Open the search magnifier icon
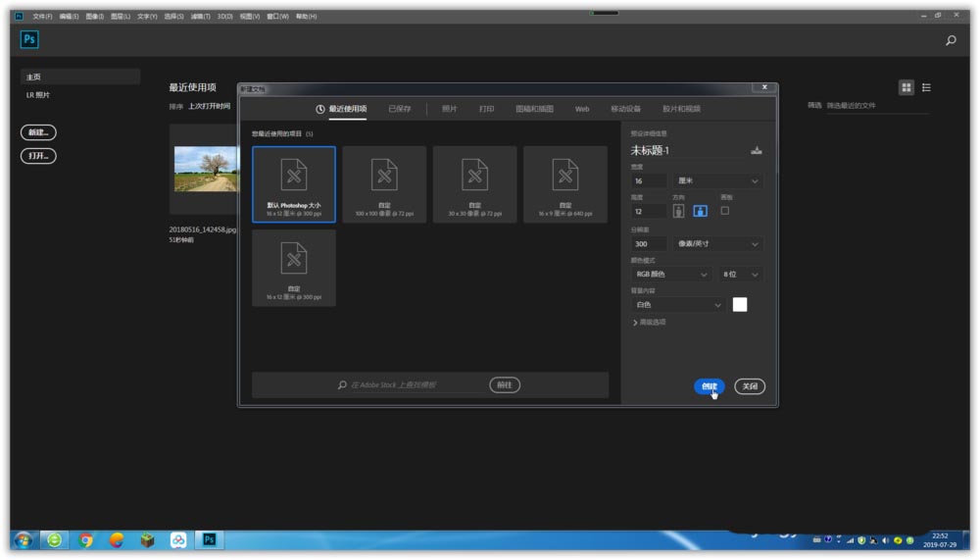 point(951,40)
